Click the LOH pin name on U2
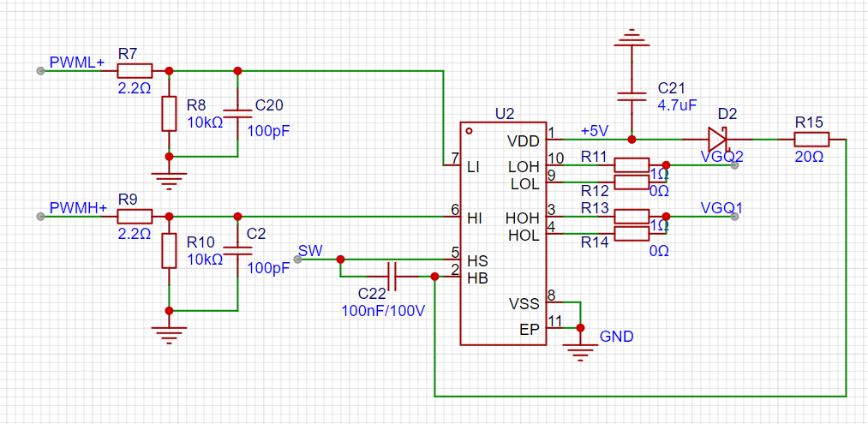 (x=524, y=166)
